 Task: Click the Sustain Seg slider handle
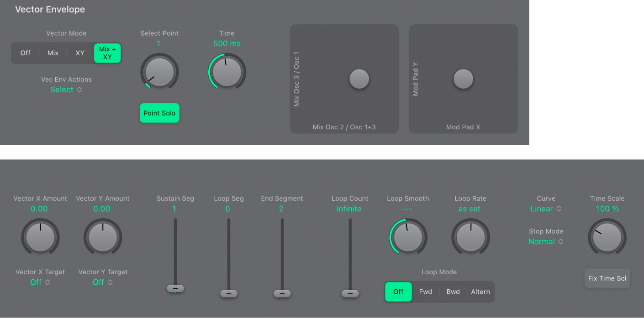coord(175,288)
